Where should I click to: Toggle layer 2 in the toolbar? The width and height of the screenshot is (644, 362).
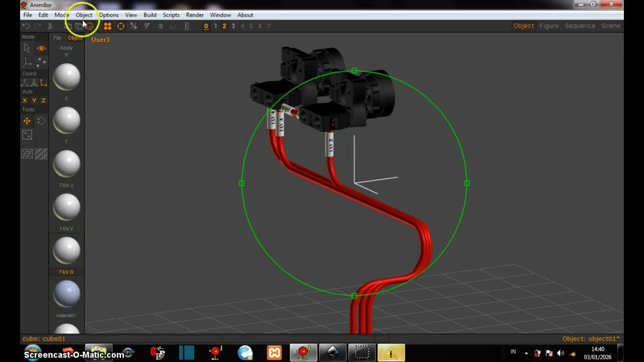(x=224, y=26)
